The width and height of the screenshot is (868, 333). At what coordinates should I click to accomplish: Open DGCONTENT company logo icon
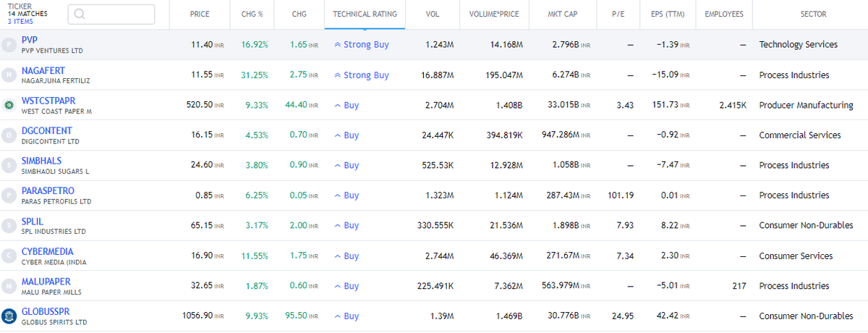pos(9,135)
